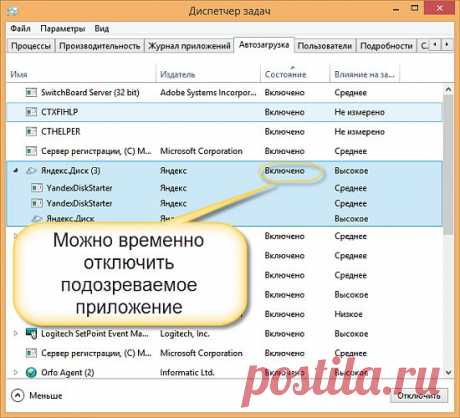Open the Вид menu
The width and height of the screenshot is (460, 418).
[102, 29]
